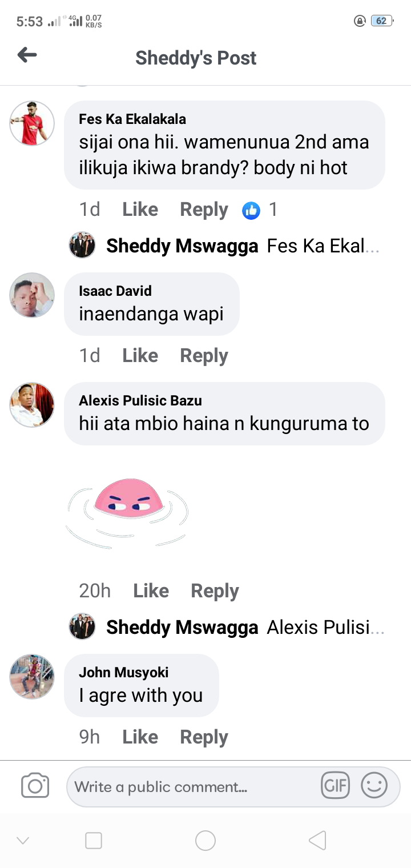
Task: Like Isaac David's comment
Action: pyautogui.click(x=140, y=356)
